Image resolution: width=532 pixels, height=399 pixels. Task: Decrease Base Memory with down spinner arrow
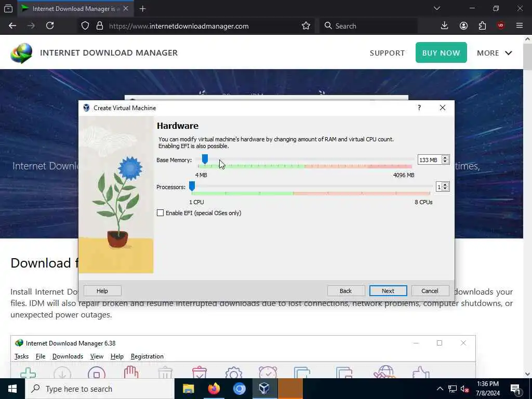coord(445,162)
